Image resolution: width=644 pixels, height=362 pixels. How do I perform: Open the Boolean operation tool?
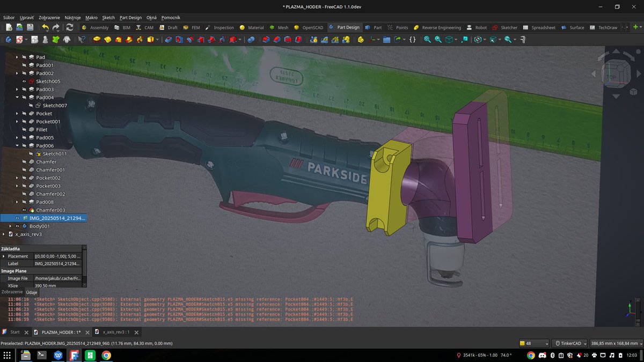point(251,40)
